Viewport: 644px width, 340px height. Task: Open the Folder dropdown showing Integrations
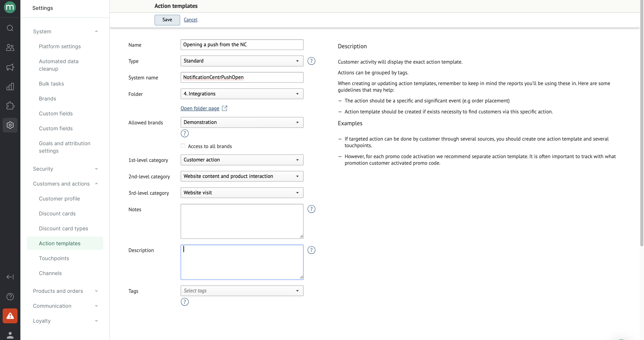[x=242, y=94]
